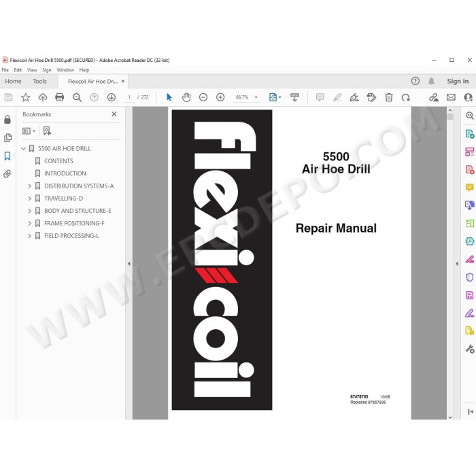The height and width of the screenshot is (476, 476).
Task: Open More Tools wrench icon
Action: pos(470,349)
